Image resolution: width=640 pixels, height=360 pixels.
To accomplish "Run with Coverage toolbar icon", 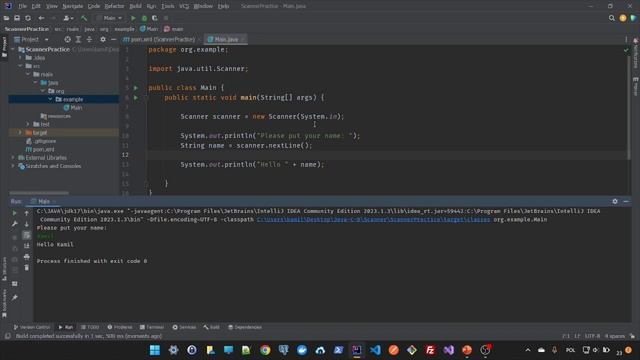I will click(x=155, y=18).
